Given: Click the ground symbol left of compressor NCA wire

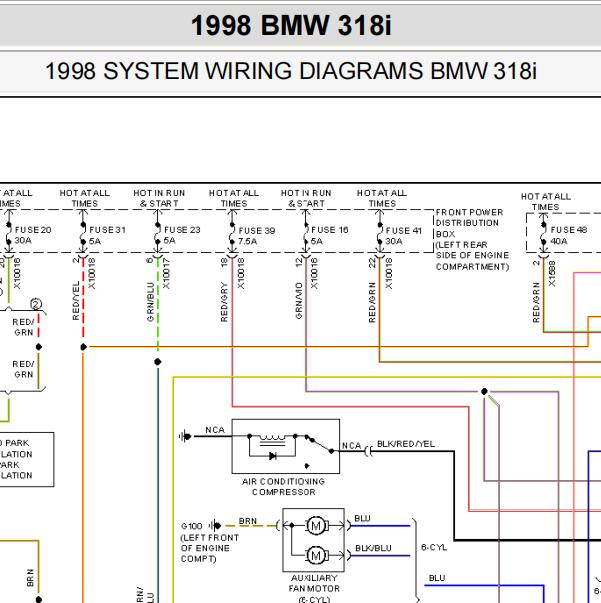Looking at the screenshot, I should point(186,436).
